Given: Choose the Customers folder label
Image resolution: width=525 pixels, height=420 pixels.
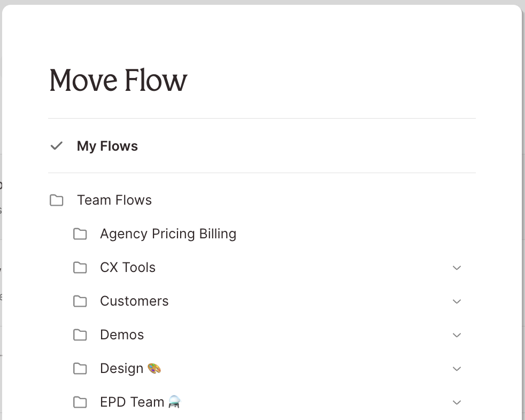Looking at the screenshot, I should click(134, 301).
